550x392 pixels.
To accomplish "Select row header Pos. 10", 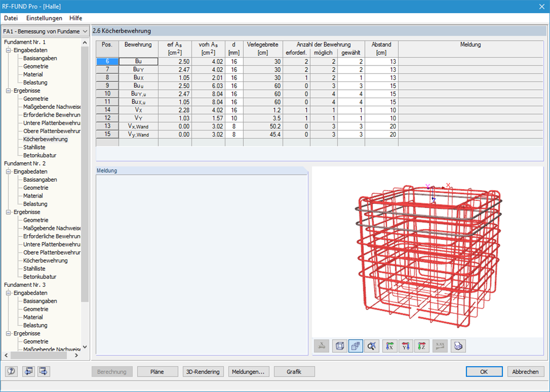I will point(107,94).
